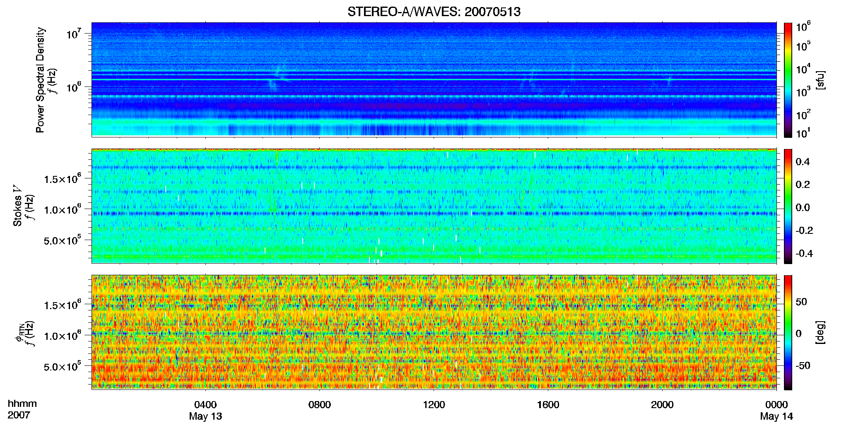Click the Stokes V spectrogram panel
868x447 pixels.
pos(434,206)
